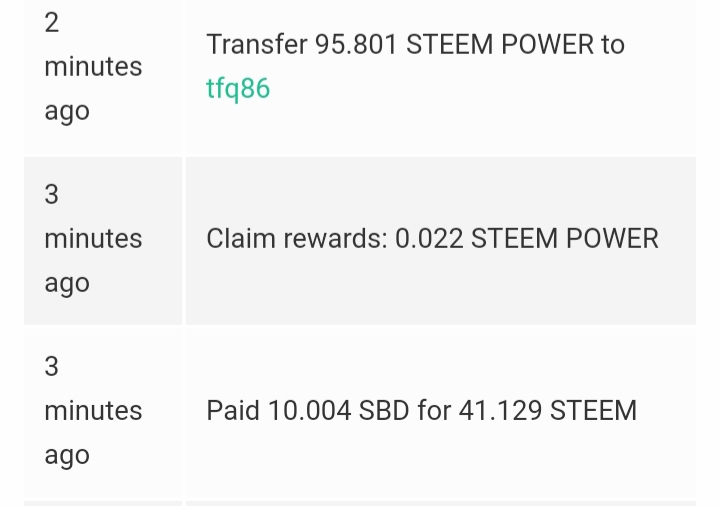Screen dimensions: 720x506
Task: Click the timestamp beside Claim rewards entry
Action: [103, 241]
